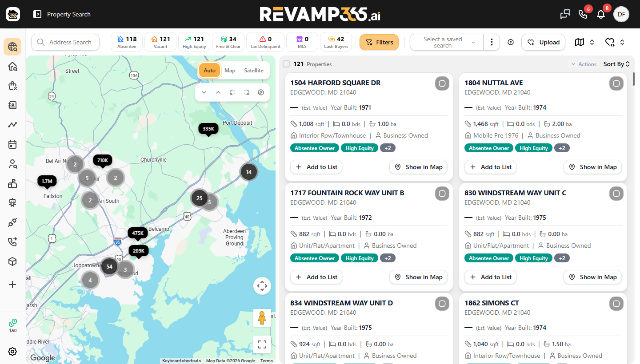The image size is (640, 364).
Task: Reset the map compass orientation
Action: [x=260, y=92]
